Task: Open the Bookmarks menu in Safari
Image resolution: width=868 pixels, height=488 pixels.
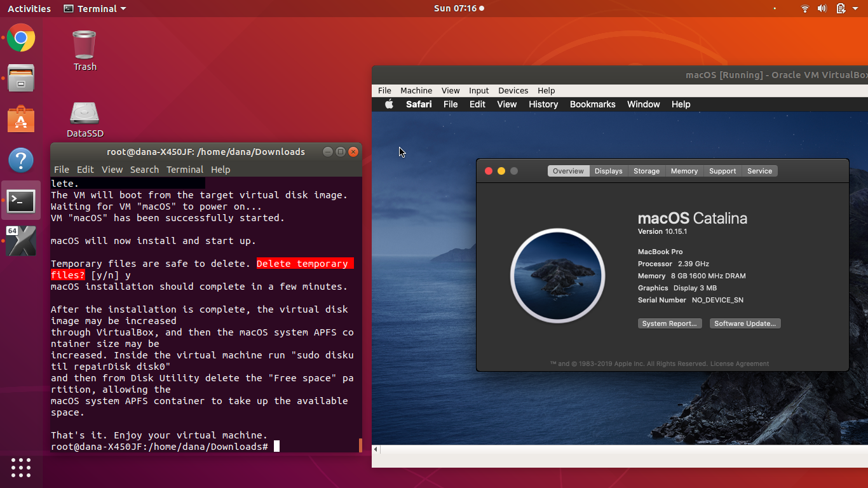Action: click(x=592, y=104)
